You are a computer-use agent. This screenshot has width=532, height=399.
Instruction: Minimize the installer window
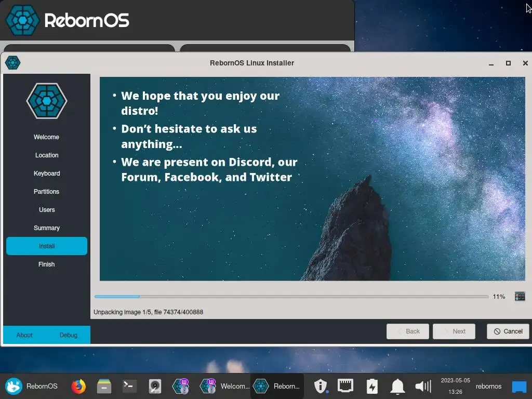pyautogui.click(x=491, y=63)
